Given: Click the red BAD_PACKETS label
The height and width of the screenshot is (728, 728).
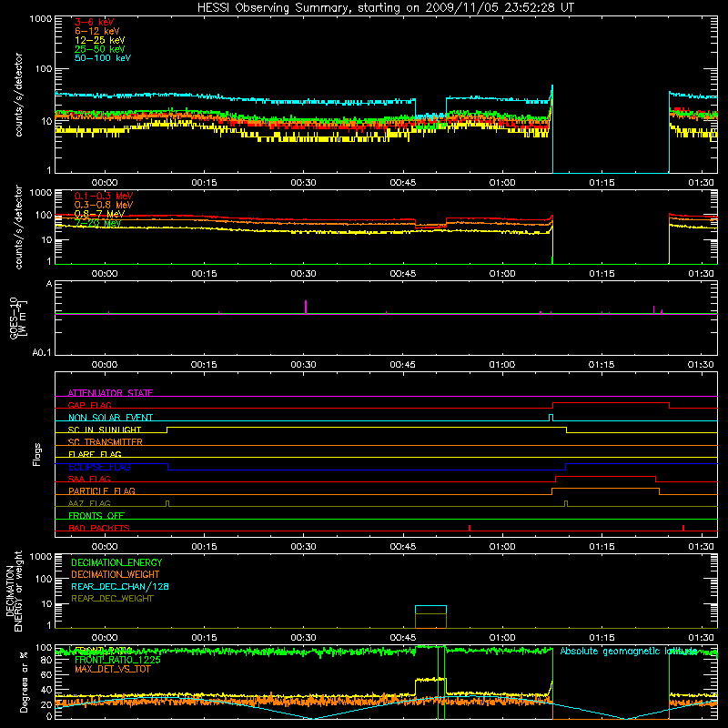Looking at the screenshot, I should pyautogui.click(x=99, y=528).
